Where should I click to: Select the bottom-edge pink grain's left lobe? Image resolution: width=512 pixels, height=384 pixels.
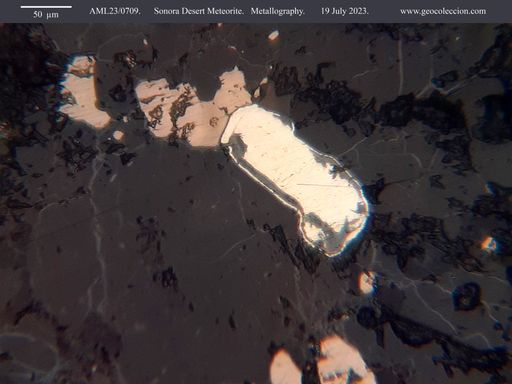[285, 368]
